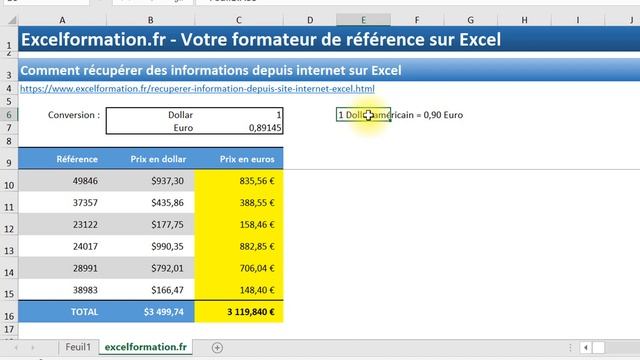
Task: Select column D header
Action: coord(310,20)
